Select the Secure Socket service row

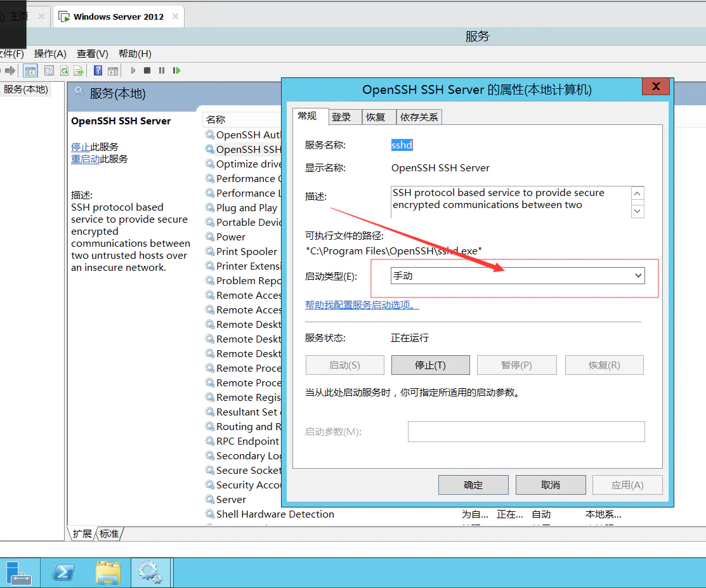[x=243, y=470]
